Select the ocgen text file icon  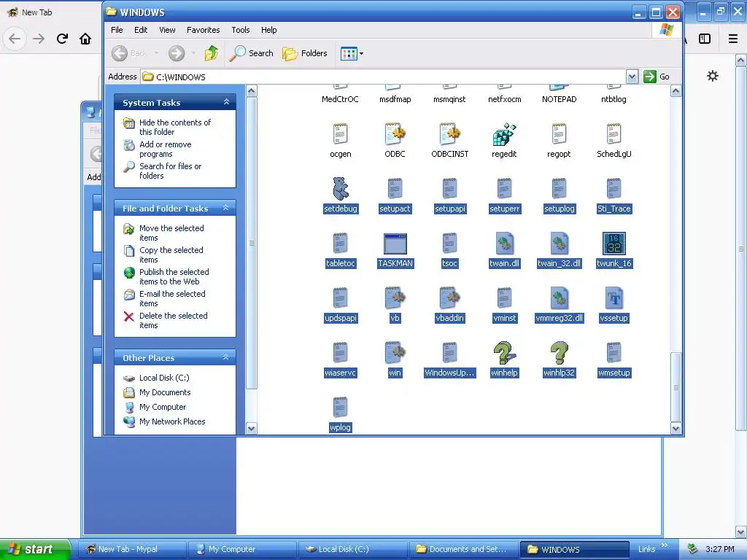(x=340, y=135)
